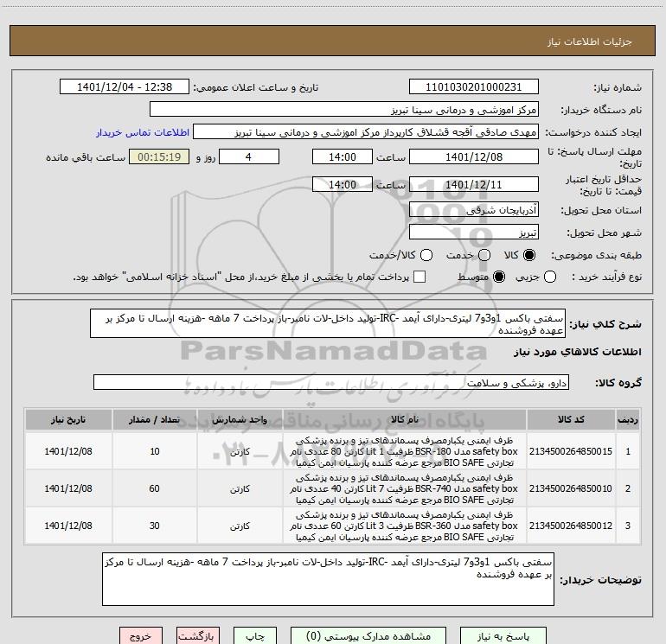Click the price validity date 1401/12/11 field
Viewport: 666px width, 644px height.
tap(474, 184)
